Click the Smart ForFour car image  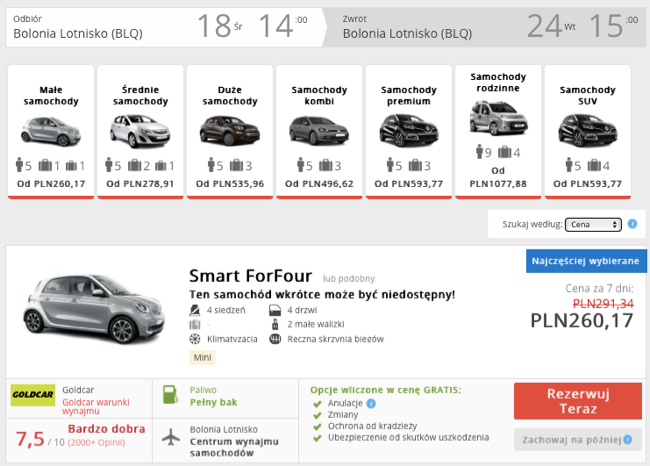click(94, 309)
